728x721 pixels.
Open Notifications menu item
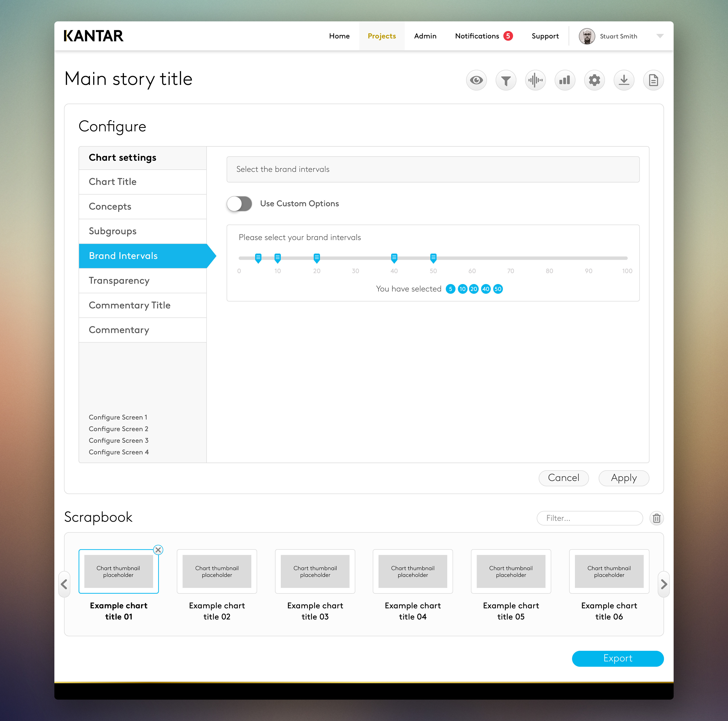point(477,36)
